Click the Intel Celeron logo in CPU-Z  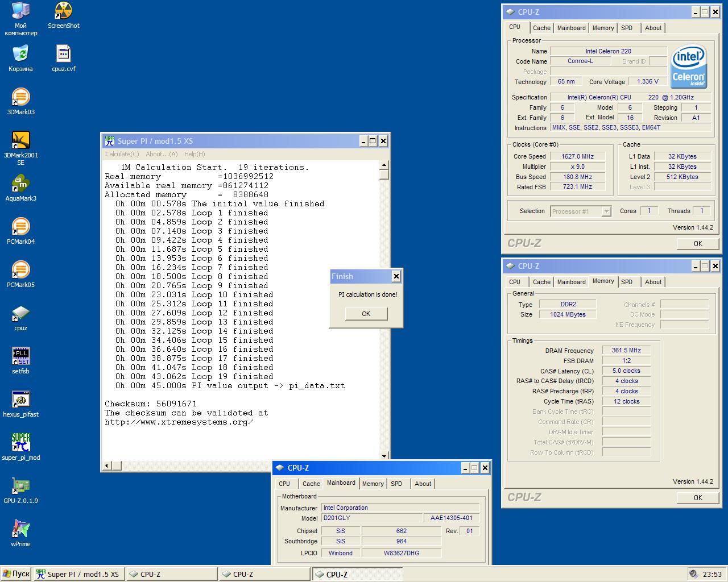(x=689, y=66)
